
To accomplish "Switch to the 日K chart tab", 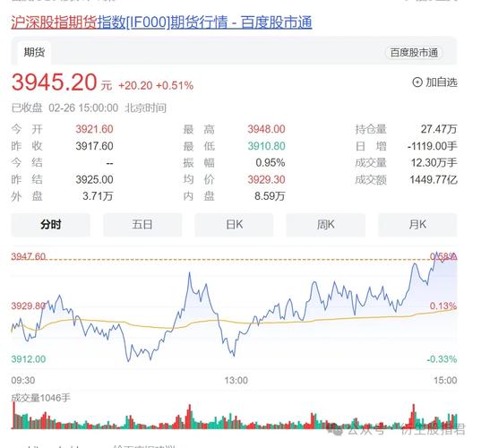I will coord(234,225).
